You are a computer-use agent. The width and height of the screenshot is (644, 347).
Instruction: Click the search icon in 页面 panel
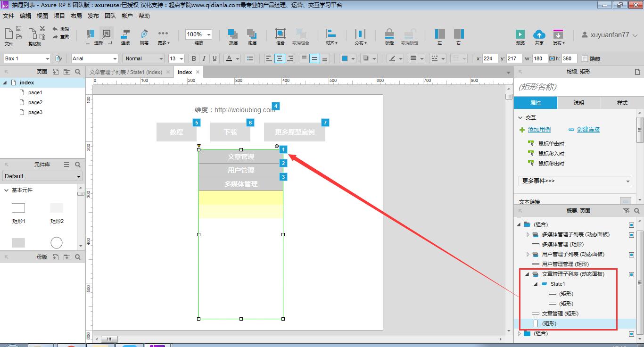[78, 72]
